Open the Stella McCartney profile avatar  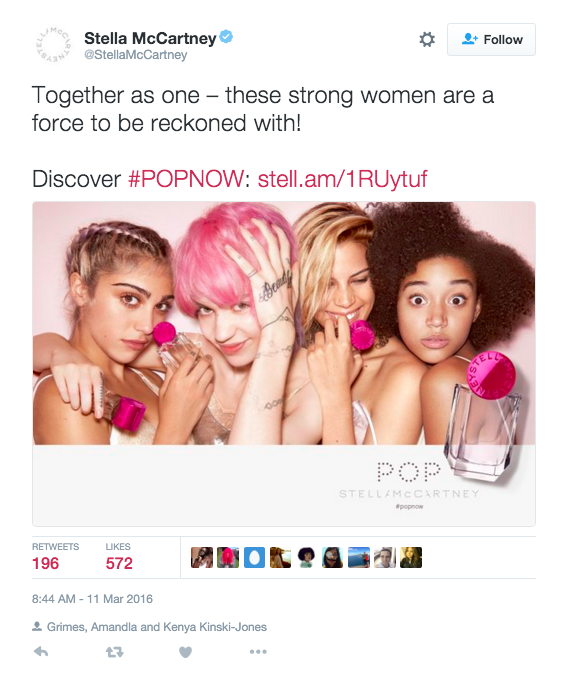53,45
